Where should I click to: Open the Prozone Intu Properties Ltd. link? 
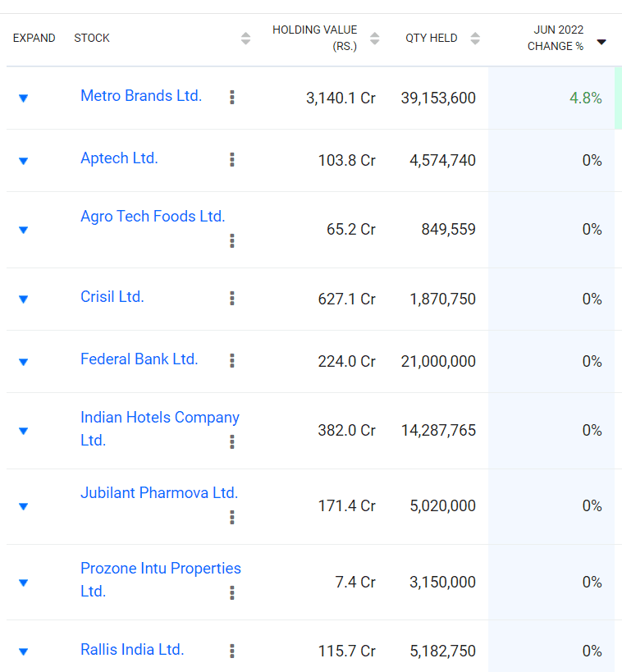(x=161, y=579)
